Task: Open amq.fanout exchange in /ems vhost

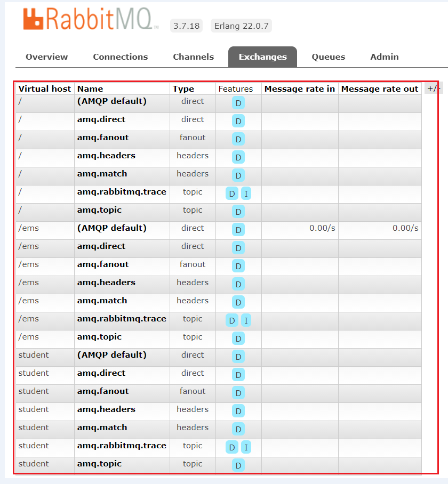Action: [103, 264]
